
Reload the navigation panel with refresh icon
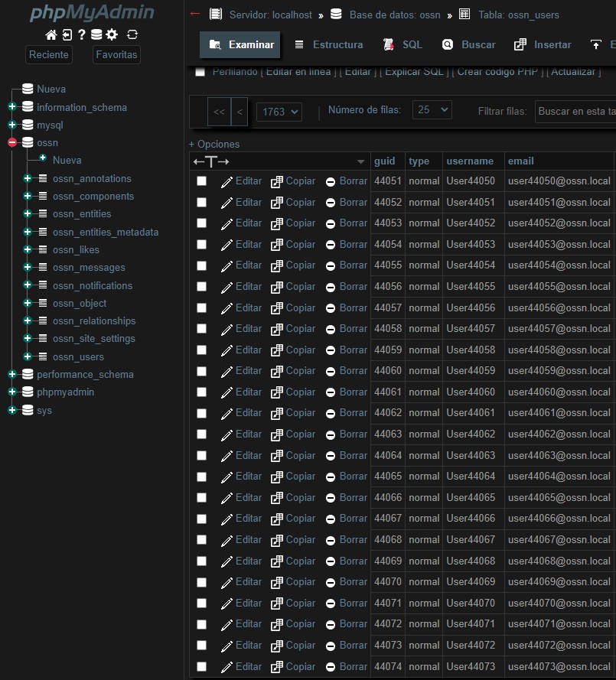(132, 34)
